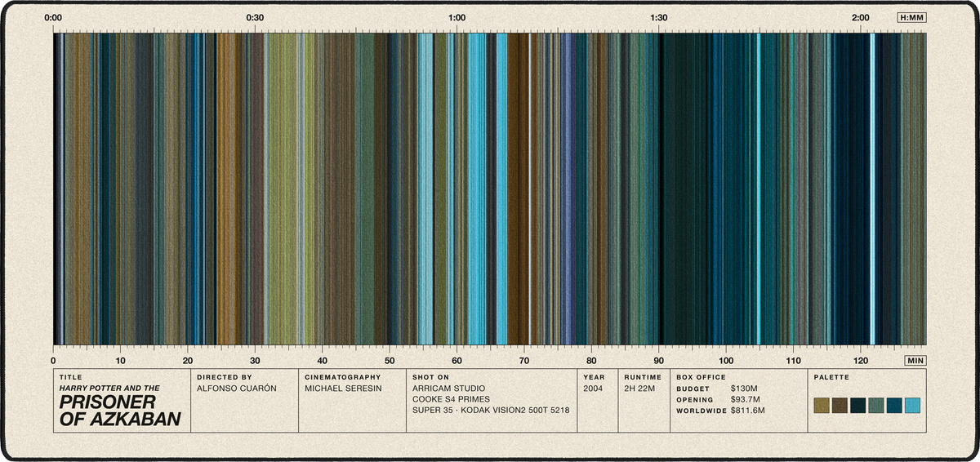This screenshot has height=462, width=980.
Task: Go to the 30 minute axis label
Action: (255, 360)
